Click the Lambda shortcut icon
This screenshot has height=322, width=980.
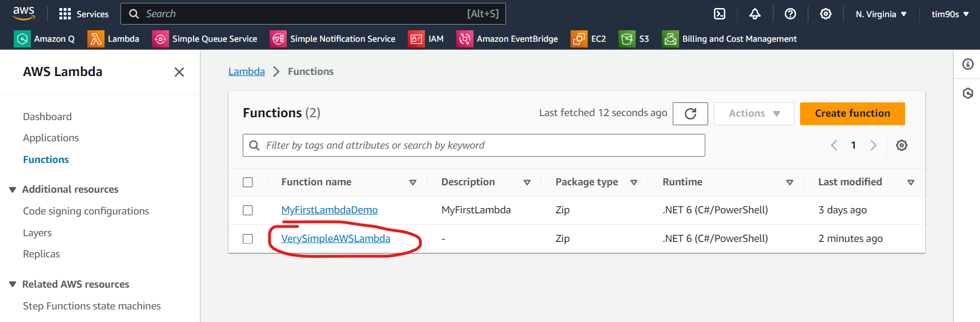96,39
